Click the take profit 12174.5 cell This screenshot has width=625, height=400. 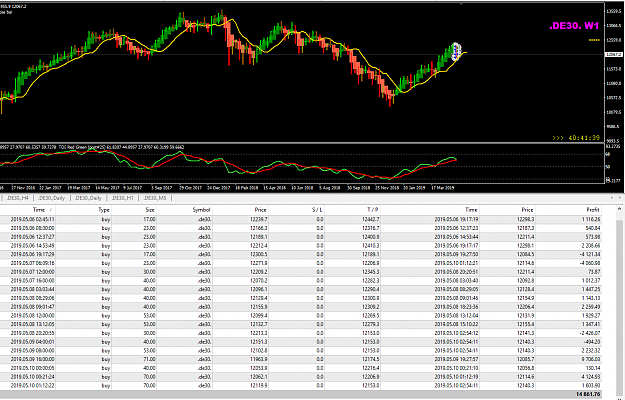(x=371, y=359)
